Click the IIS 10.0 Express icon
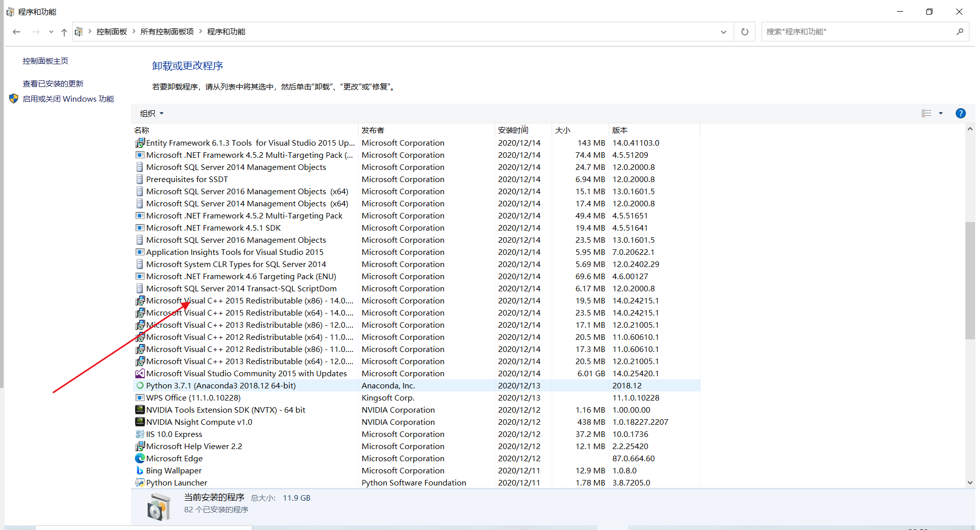The height and width of the screenshot is (530, 980). [140, 434]
